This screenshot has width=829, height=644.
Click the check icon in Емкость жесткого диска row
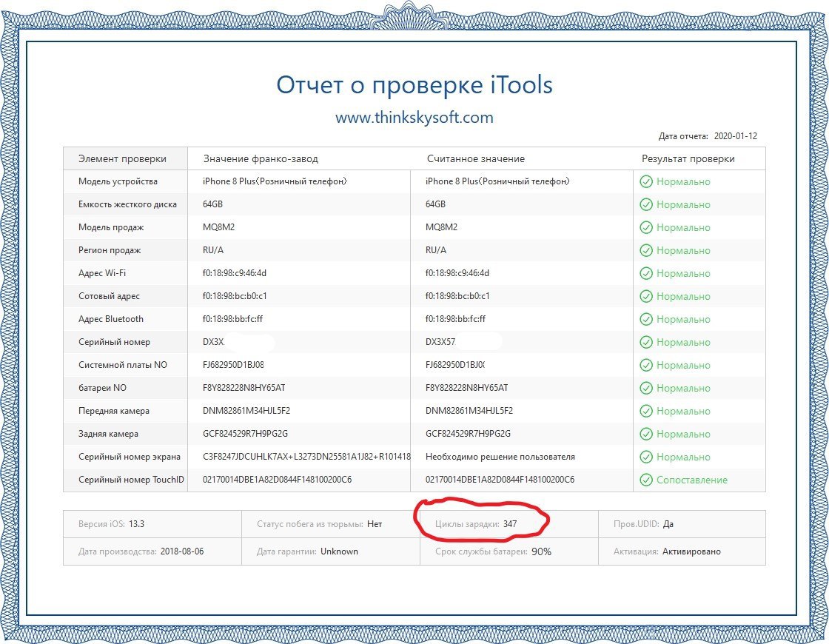(646, 204)
